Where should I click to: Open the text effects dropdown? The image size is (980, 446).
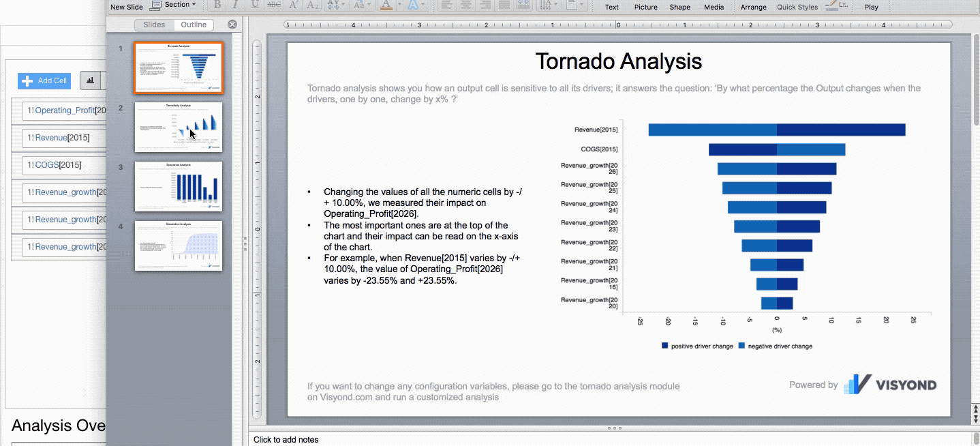[415, 5]
